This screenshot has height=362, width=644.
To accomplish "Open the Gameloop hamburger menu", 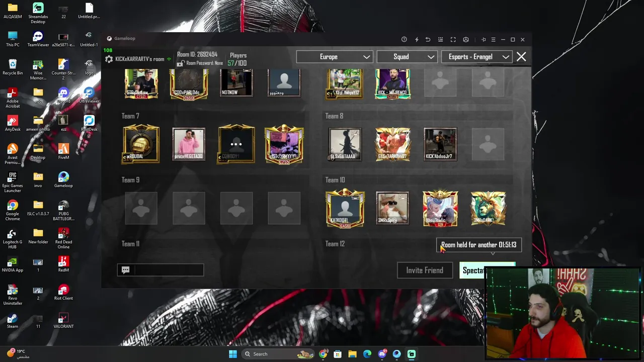I will pos(493,40).
